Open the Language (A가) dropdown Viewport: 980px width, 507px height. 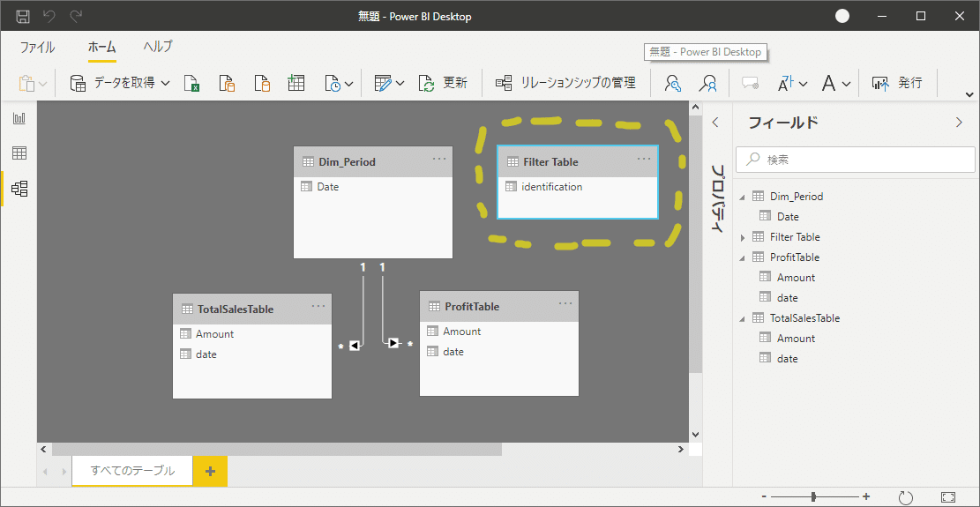coord(792,83)
